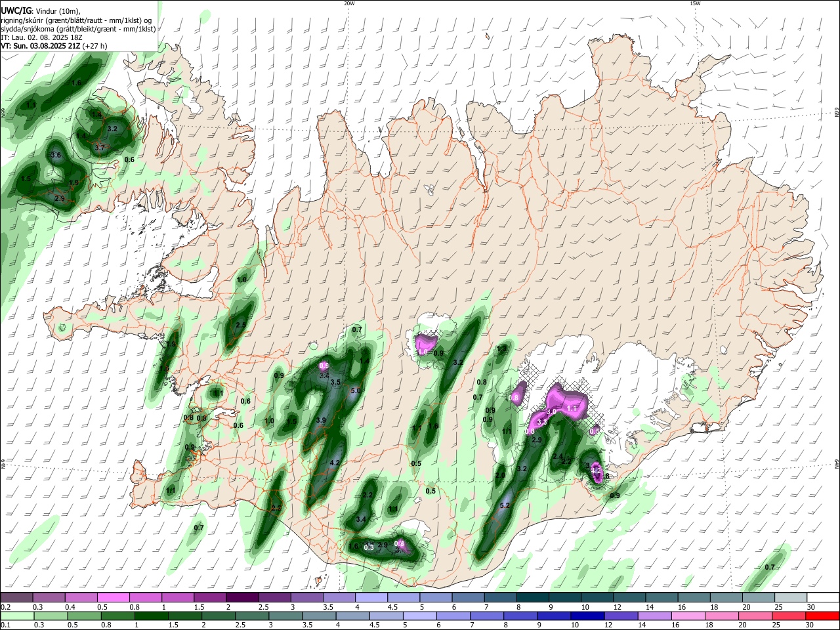This screenshot has width=840, height=630.
Task: Click the '2.5' precipitation value on the map
Action: (x=241, y=325)
